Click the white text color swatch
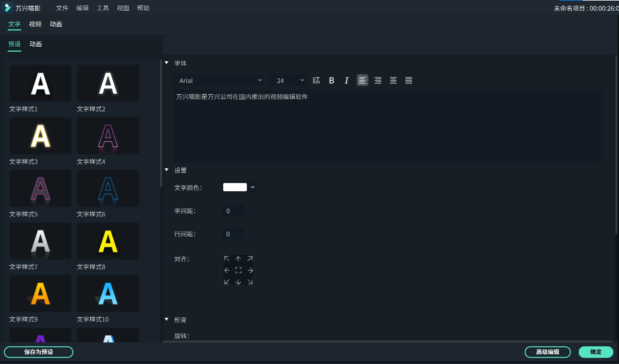Screen dimensions: 619x364 tap(235, 187)
